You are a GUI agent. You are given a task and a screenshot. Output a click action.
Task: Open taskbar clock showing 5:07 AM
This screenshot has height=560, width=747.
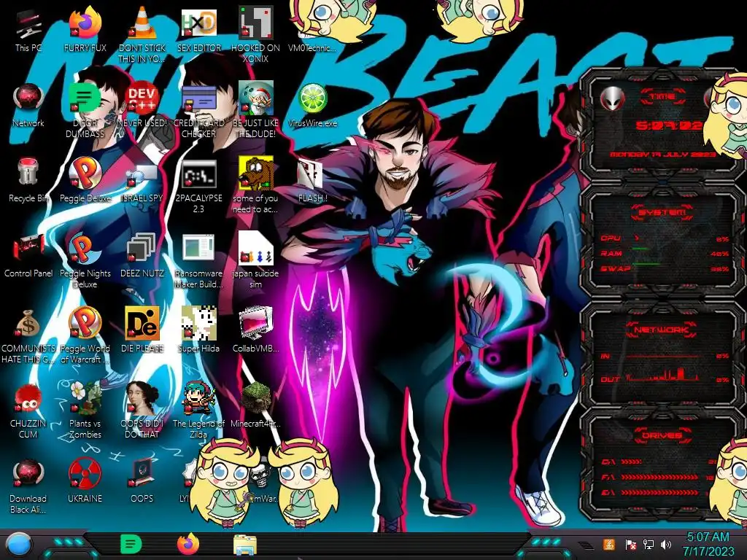[708, 544]
